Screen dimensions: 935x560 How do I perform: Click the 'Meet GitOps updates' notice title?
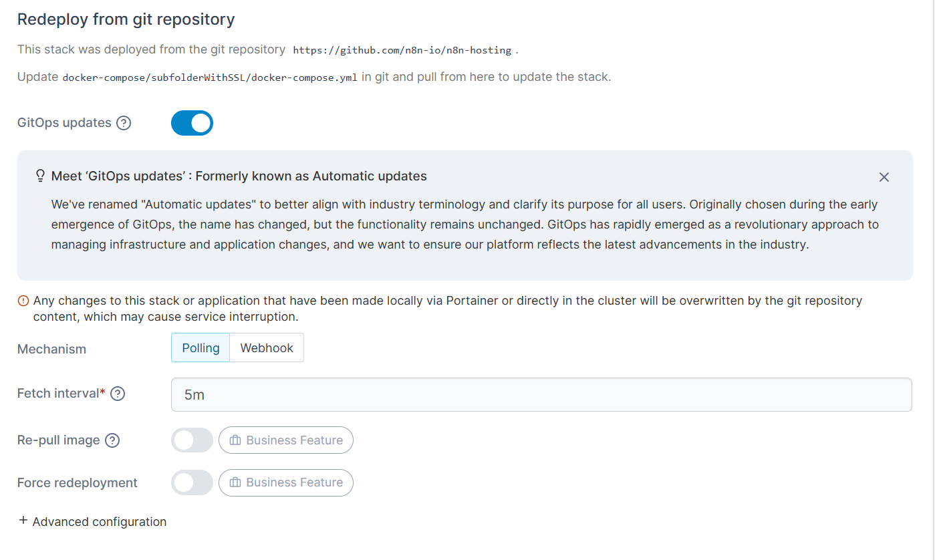point(239,176)
